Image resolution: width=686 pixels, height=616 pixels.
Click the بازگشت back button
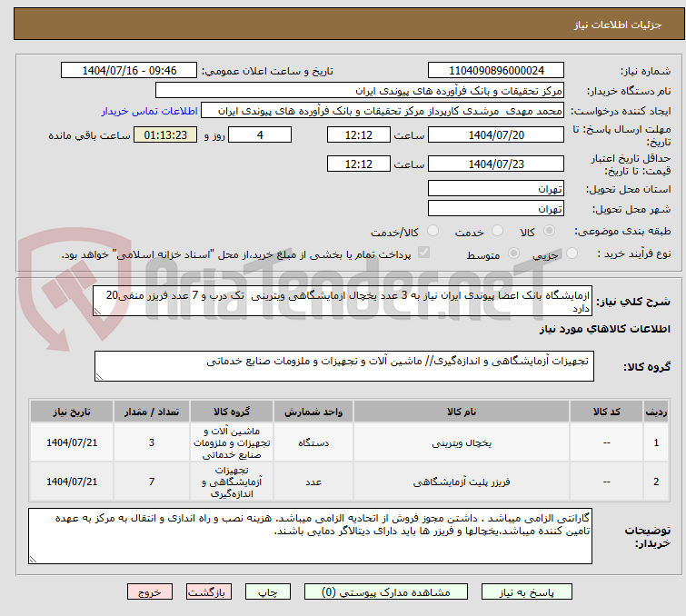pyautogui.click(x=211, y=591)
